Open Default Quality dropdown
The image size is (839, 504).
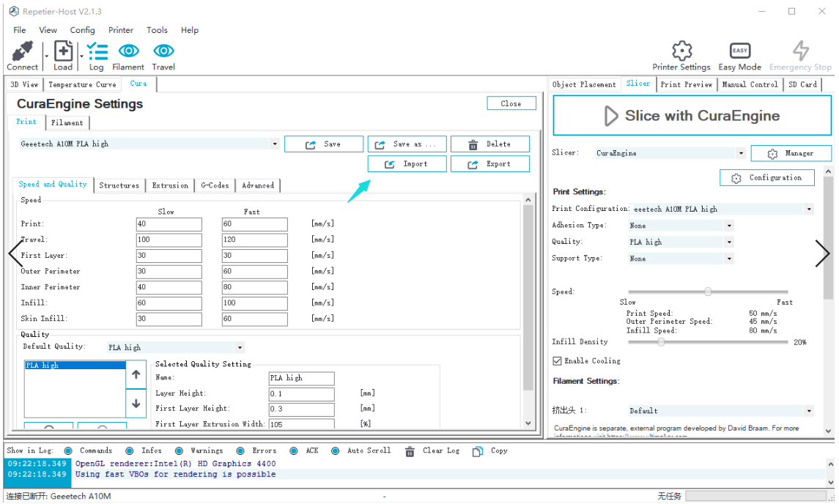240,348
